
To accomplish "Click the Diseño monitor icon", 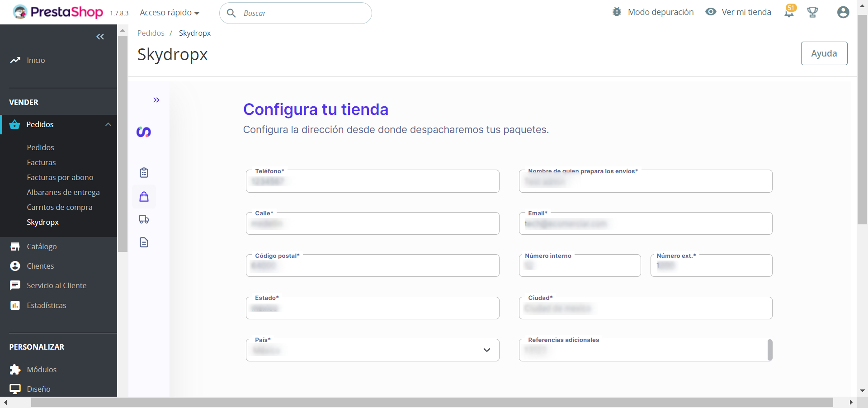I will [15, 389].
